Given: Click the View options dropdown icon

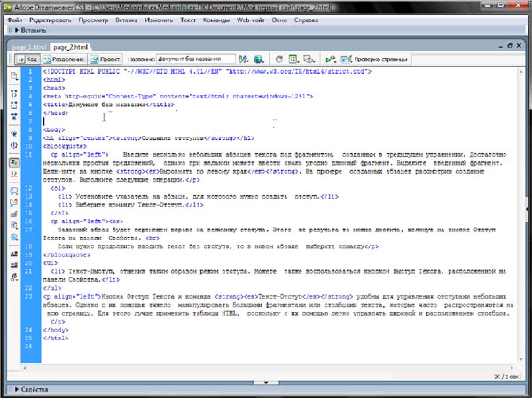Looking at the screenshot, I should coord(294,59).
